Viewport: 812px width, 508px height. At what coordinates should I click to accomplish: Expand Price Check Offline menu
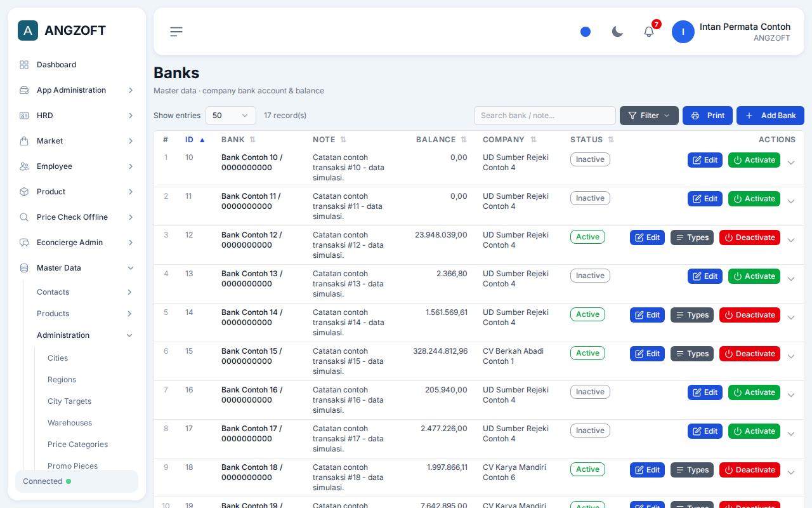point(77,217)
